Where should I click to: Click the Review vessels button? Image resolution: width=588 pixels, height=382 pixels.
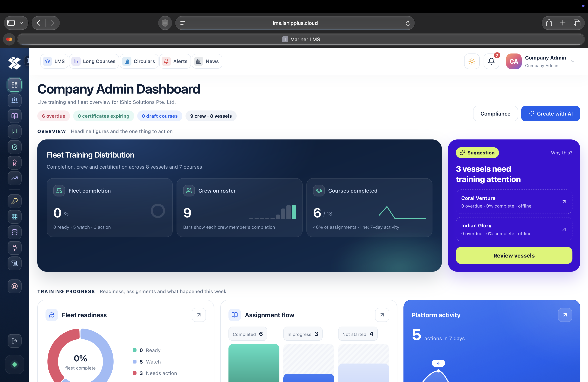(514, 256)
